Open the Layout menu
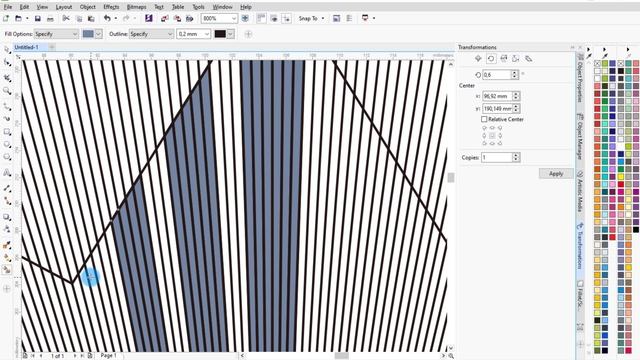 tap(64, 7)
